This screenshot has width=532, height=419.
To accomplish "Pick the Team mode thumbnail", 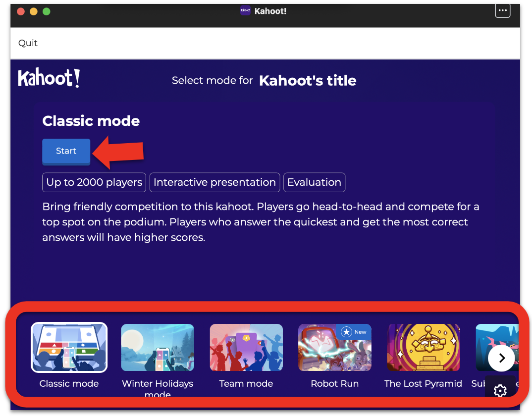I will 246,347.
